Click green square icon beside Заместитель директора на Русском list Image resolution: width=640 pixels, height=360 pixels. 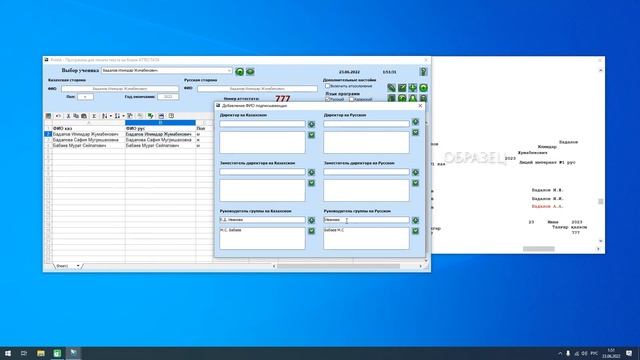(415, 183)
